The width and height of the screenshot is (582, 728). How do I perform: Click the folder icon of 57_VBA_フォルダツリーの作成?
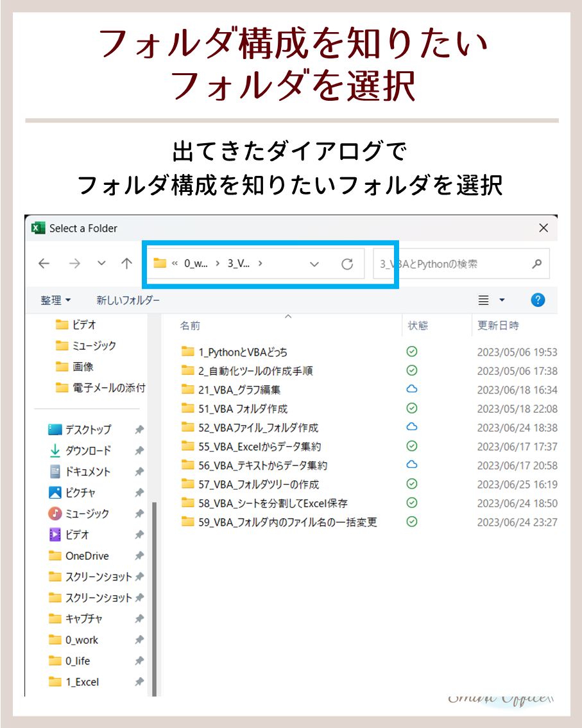[187, 484]
